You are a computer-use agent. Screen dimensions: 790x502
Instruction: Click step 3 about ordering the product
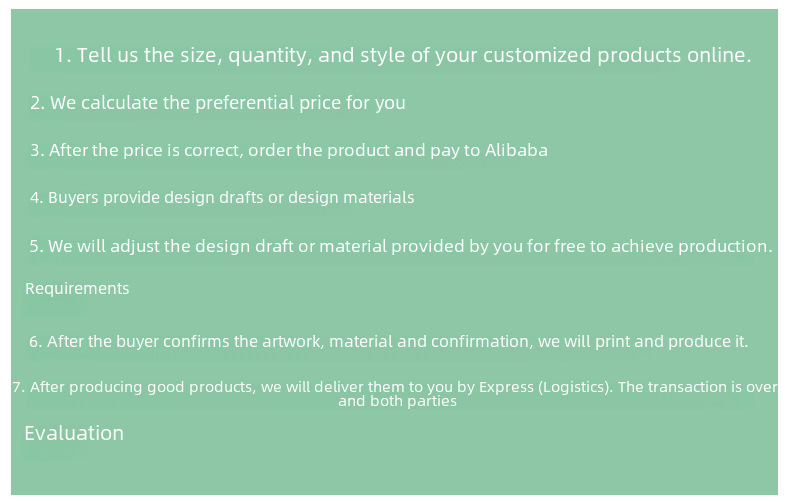[288, 151]
